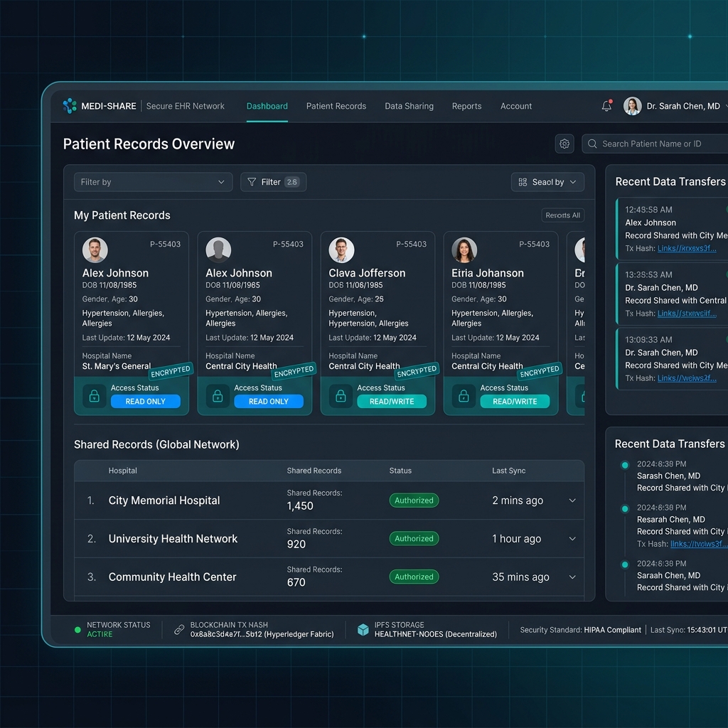Click the grid icon beside Seaol by
This screenshot has width=728, height=728.
click(522, 181)
